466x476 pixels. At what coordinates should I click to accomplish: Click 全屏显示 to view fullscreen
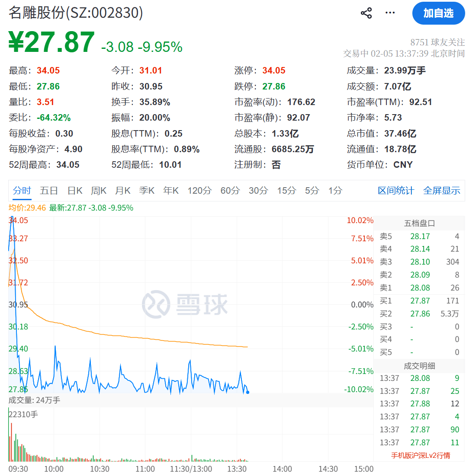(x=441, y=191)
